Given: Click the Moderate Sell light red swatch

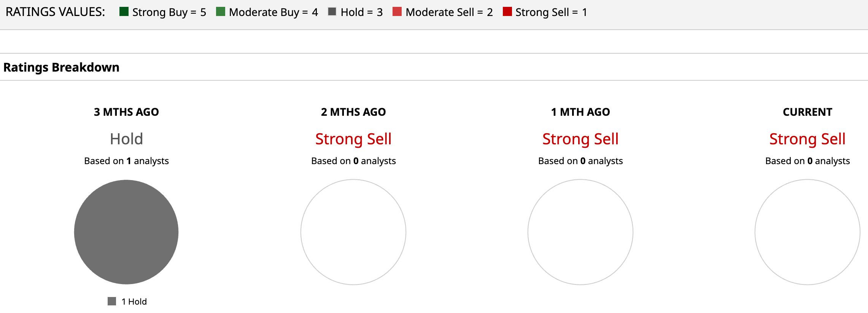Looking at the screenshot, I should 397,12.
